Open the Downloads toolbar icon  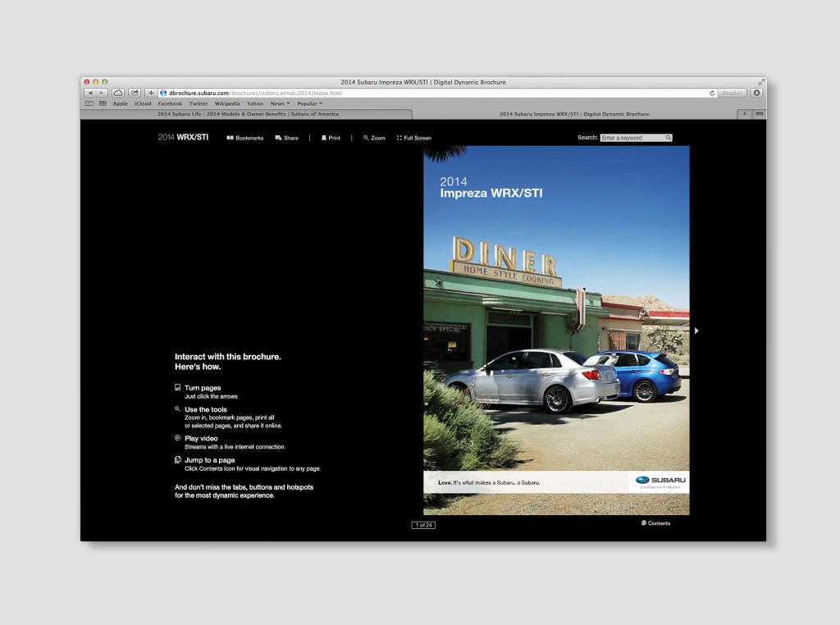(756, 93)
